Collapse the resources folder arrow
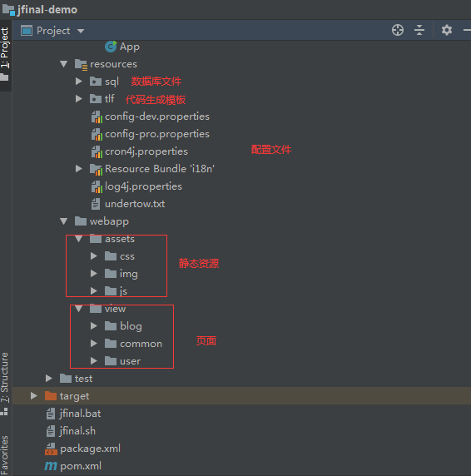Viewport: 471px width, 476px height. (64, 64)
